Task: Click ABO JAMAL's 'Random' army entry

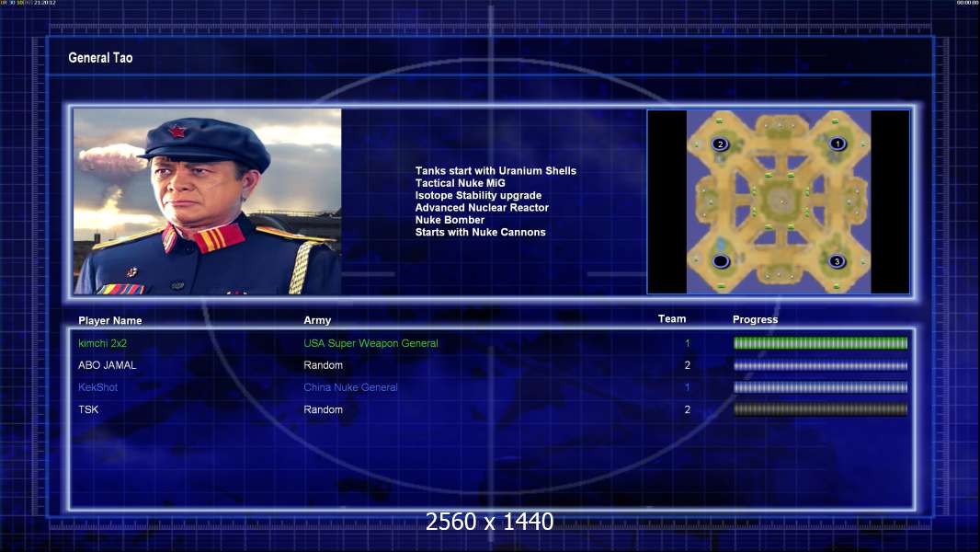Action: [x=323, y=365]
